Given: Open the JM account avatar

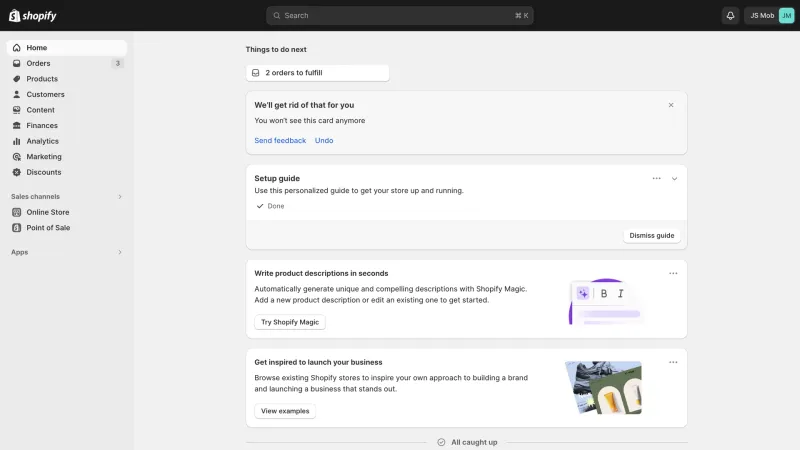Looking at the screenshot, I should click(x=786, y=16).
